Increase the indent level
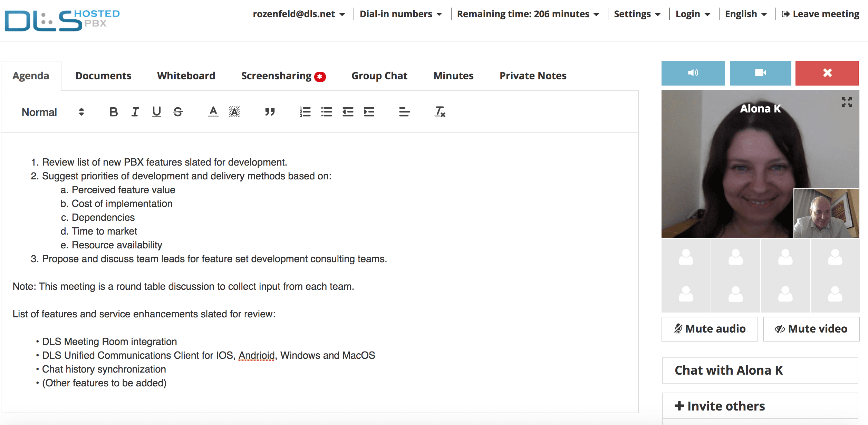Screen dimensions: 868x425 (x=369, y=112)
